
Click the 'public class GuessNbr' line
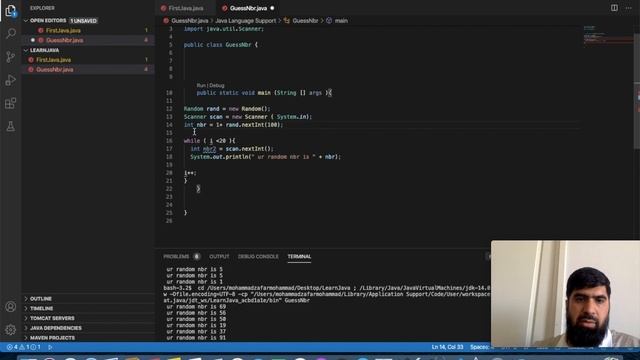pos(221,45)
